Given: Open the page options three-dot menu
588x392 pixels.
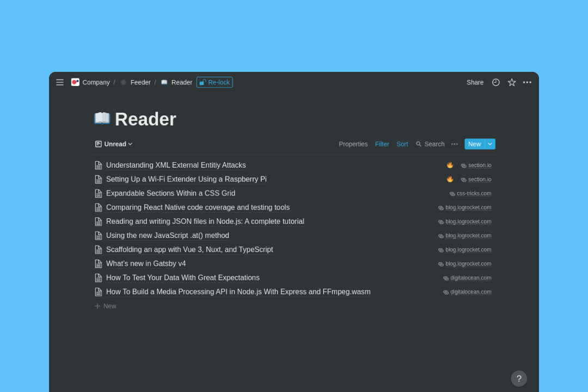Looking at the screenshot, I should coord(527,82).
